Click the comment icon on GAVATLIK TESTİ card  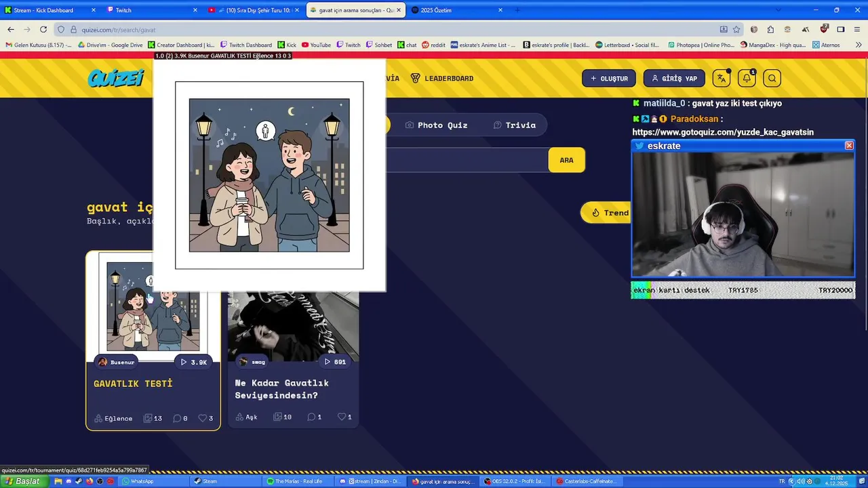pyautogui.click(x=176, y=418)
